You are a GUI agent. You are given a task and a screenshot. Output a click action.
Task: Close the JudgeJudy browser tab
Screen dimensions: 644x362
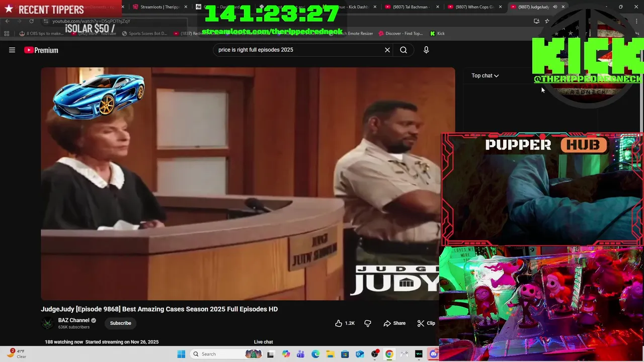pos(563,7)
